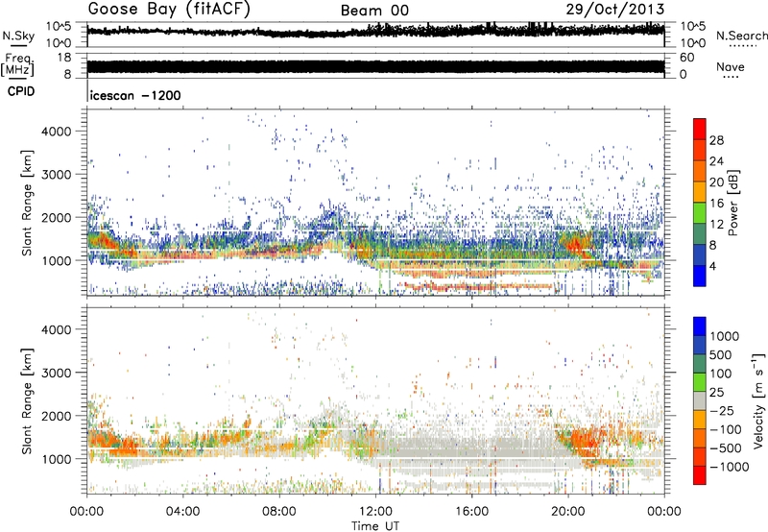Click the '08:00' time axis tick label
768x532 pixels.
(279, 512)
